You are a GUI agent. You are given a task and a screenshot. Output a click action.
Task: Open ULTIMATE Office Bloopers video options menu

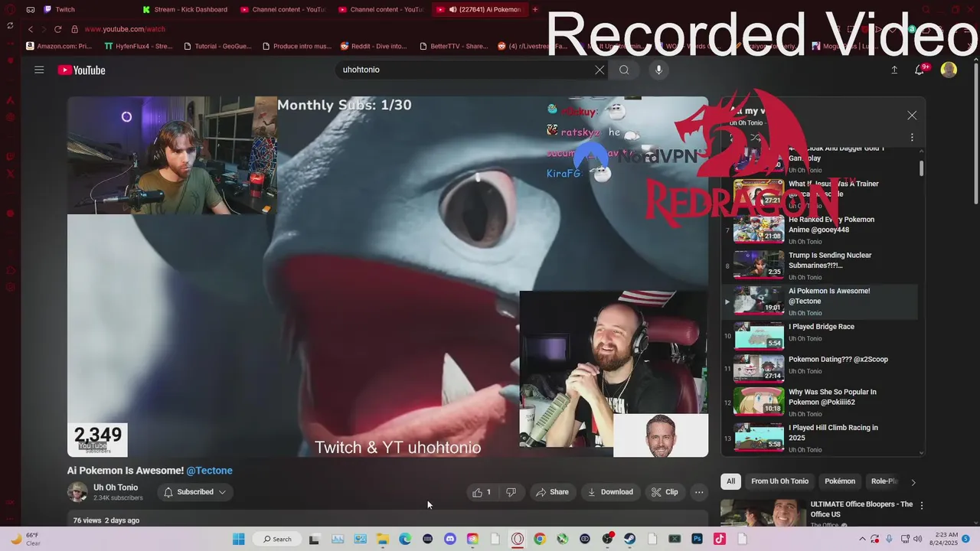922,506
